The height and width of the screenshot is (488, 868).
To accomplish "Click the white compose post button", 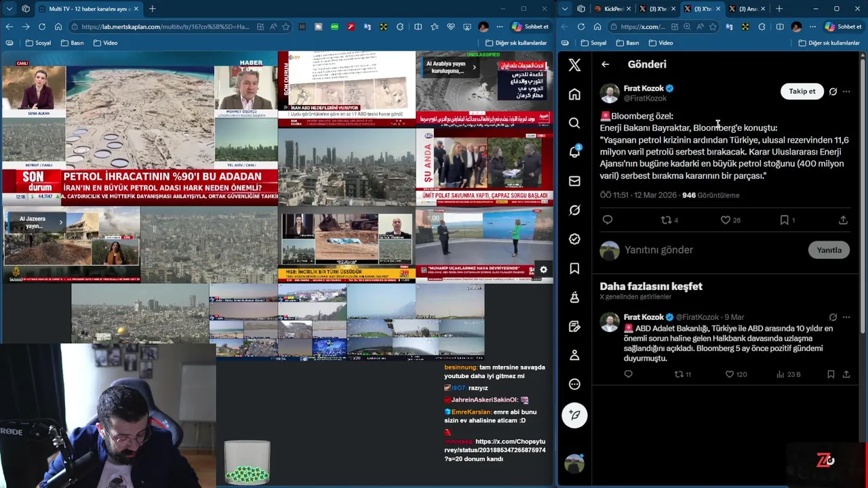I will (574, 415).
